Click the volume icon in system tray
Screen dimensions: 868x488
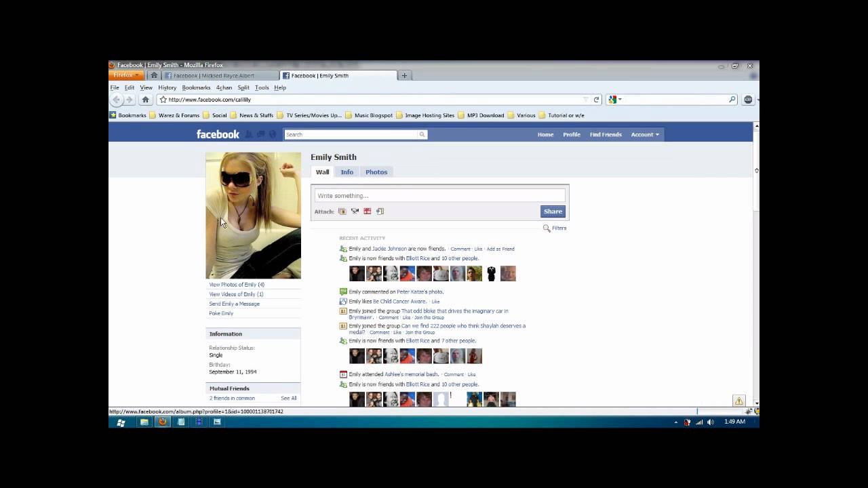(x=710, y=422)
